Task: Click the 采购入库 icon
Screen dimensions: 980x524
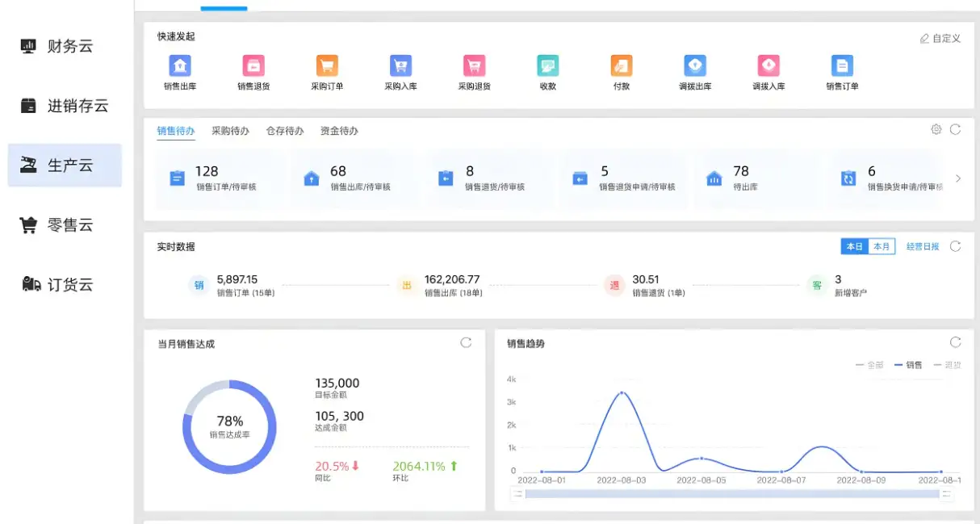Action: click(x=400, y=66)
